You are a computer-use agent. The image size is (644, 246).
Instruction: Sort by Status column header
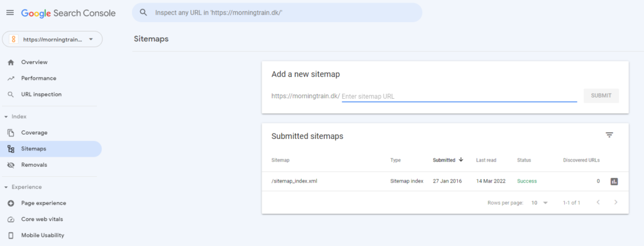click(524, 160)
